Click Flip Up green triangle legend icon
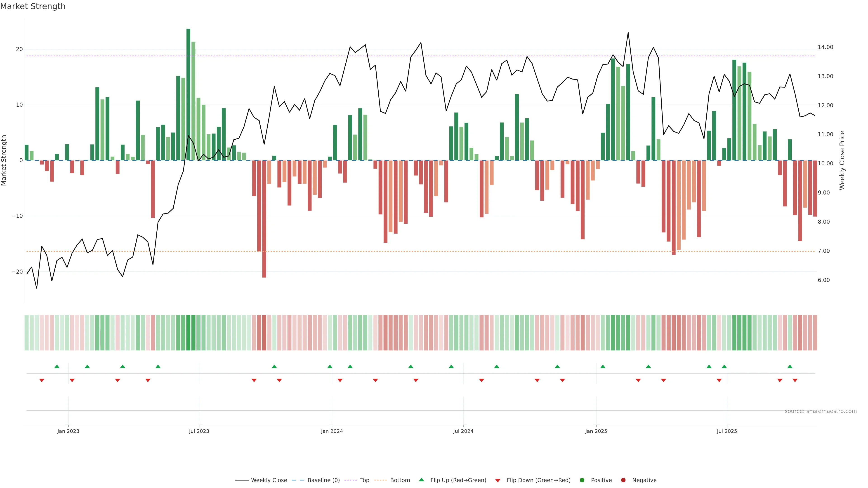868x488 pixels. pyautogui.click(x=421, y=480)
